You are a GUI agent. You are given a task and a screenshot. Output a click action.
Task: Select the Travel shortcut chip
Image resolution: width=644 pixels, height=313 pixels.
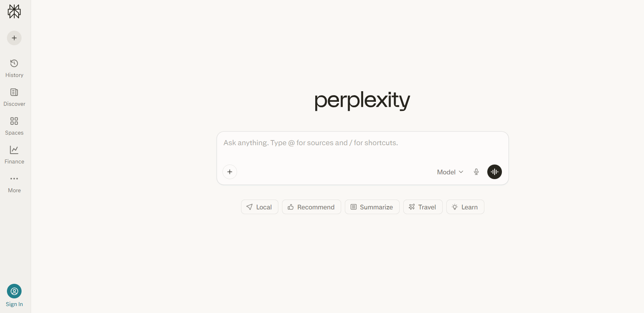423,207
